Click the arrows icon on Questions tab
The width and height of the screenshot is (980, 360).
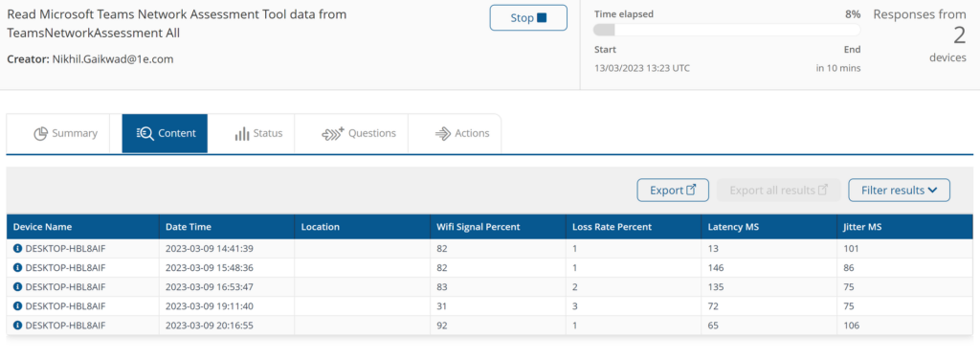[333, 134]
